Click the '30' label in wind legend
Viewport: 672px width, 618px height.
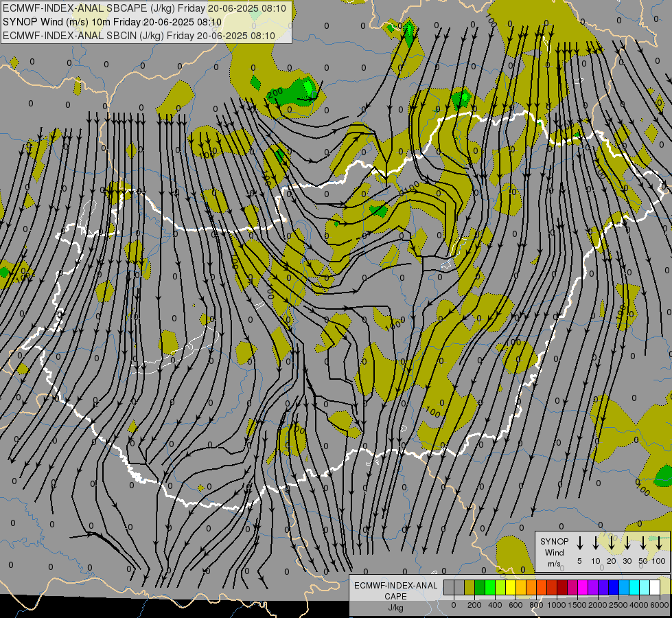coord(627,561)
